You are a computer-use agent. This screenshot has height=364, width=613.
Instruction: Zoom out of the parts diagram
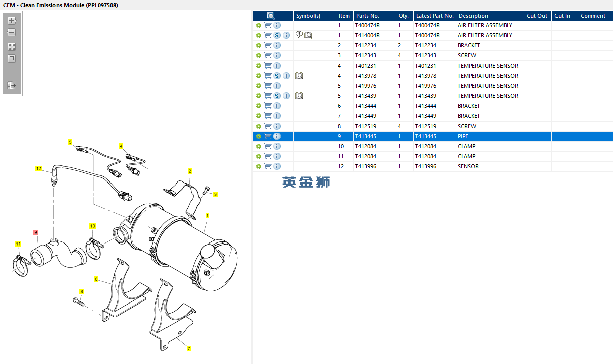click(12, 32)
